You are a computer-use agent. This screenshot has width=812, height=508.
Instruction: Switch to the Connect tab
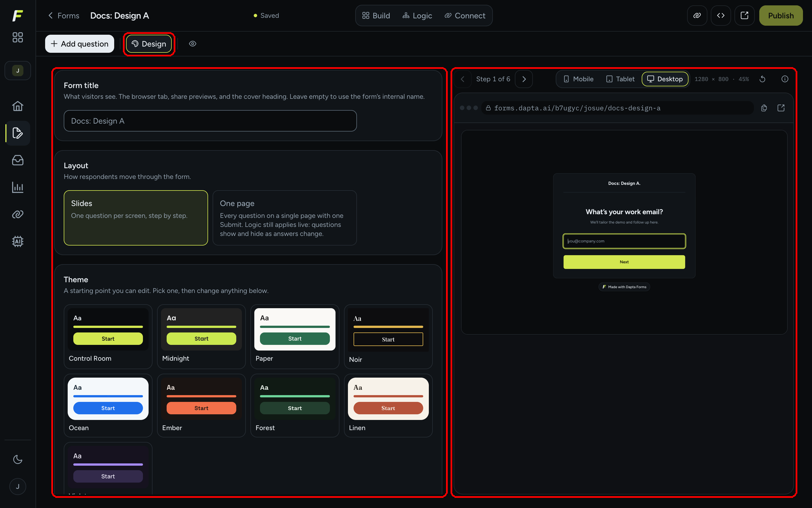[x=465, y=16]
